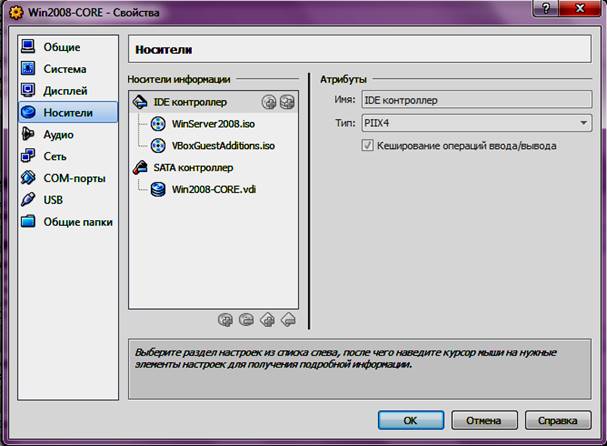Click the SATA контроллер controller icon
Image resolution: width=607 pixels, height=446 pixels.
tap(140, 167)
